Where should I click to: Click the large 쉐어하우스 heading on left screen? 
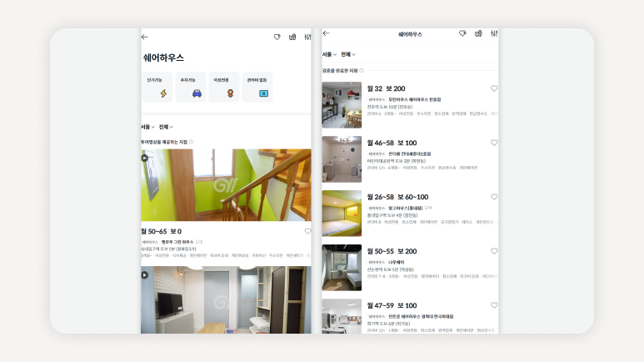coord(163,58)
